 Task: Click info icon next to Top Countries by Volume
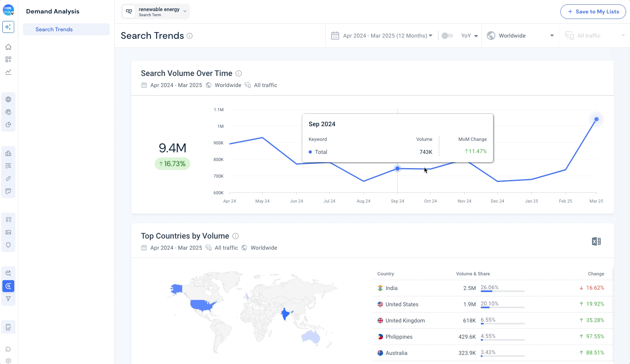click(235, 236)
